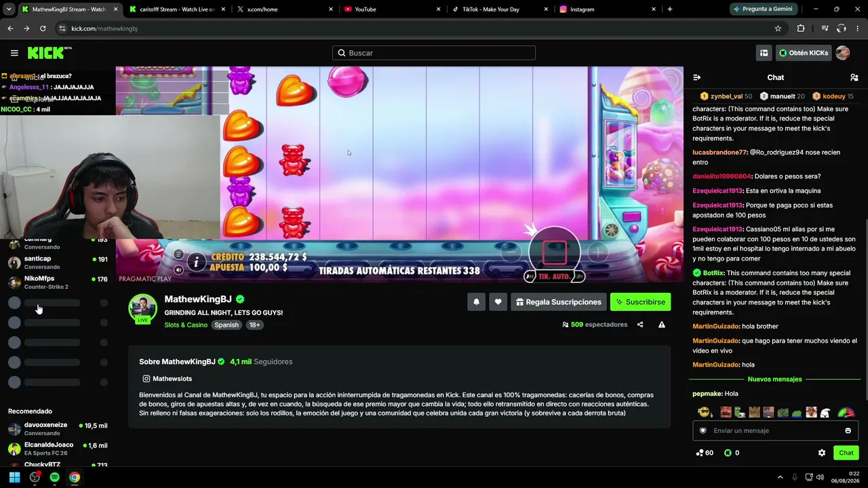Switch to the YouTube browser tab
Image resolution: width=868 pixels, height=488 pixels.
pos(392,9)
